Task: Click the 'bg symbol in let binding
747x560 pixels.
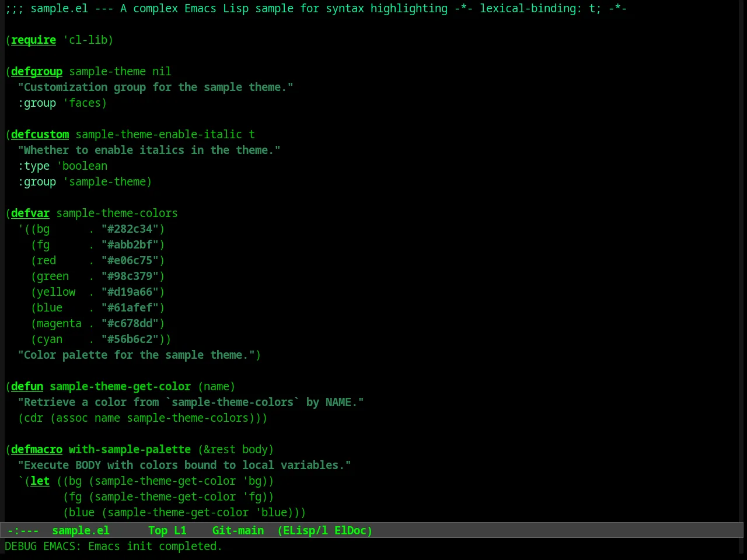Action: pos(252,481)
